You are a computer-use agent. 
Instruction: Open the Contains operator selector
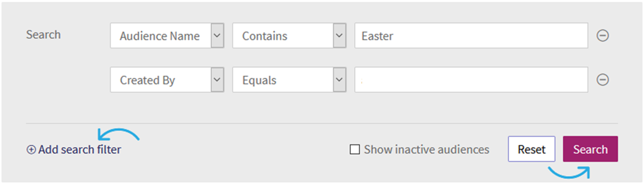[x=289, y=36]
